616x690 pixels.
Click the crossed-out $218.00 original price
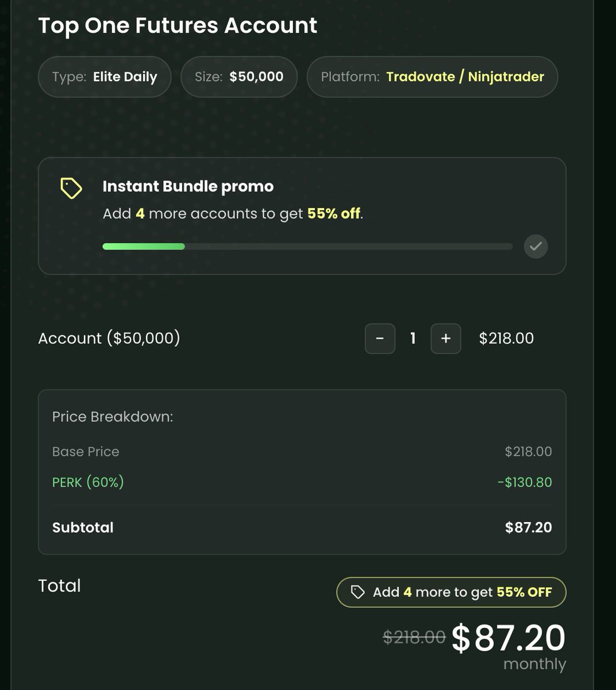(414, 637)
